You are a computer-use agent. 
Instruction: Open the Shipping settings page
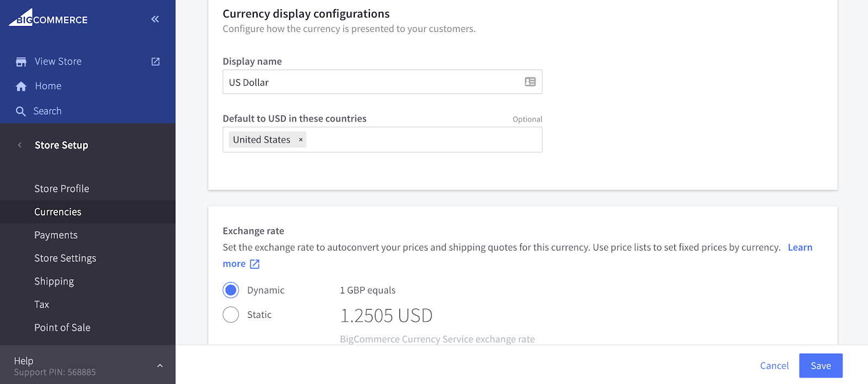(54, 281)
